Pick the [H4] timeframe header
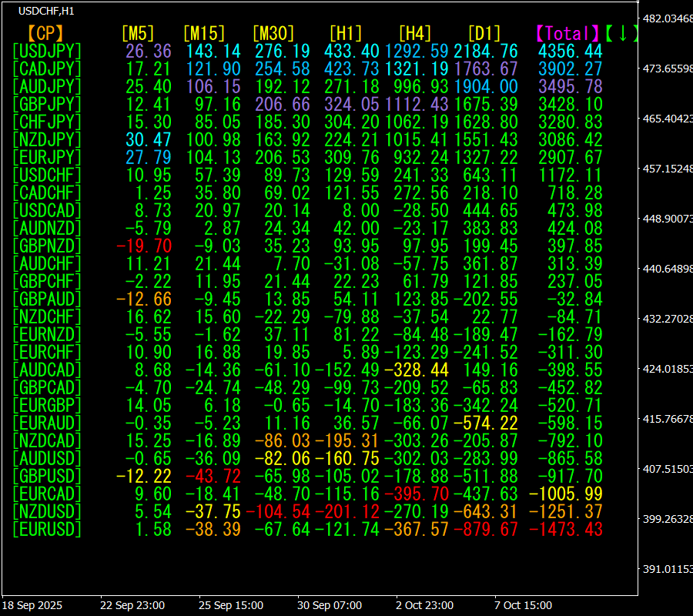Viewport: 693px width, 616px height. [x=414, y=33]
